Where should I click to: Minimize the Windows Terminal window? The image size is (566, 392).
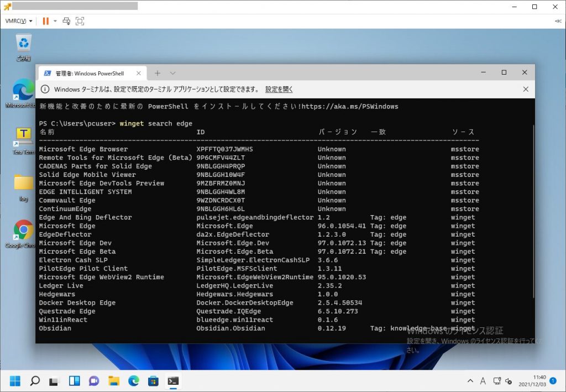tap(483, 72)
